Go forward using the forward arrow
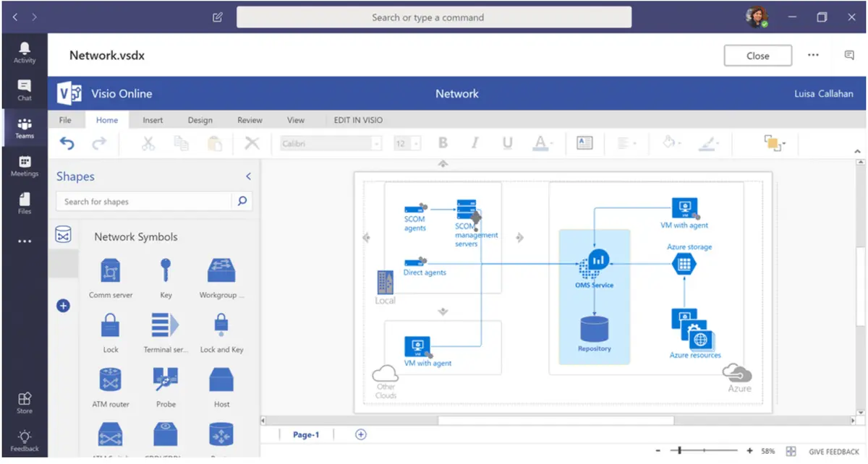868x464 pixels. tap(34, 17)
